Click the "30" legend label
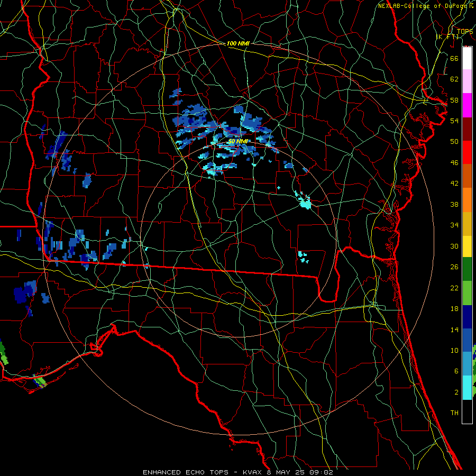The width and height of the screenshot is (476, 476). click(x=454, y=246)
